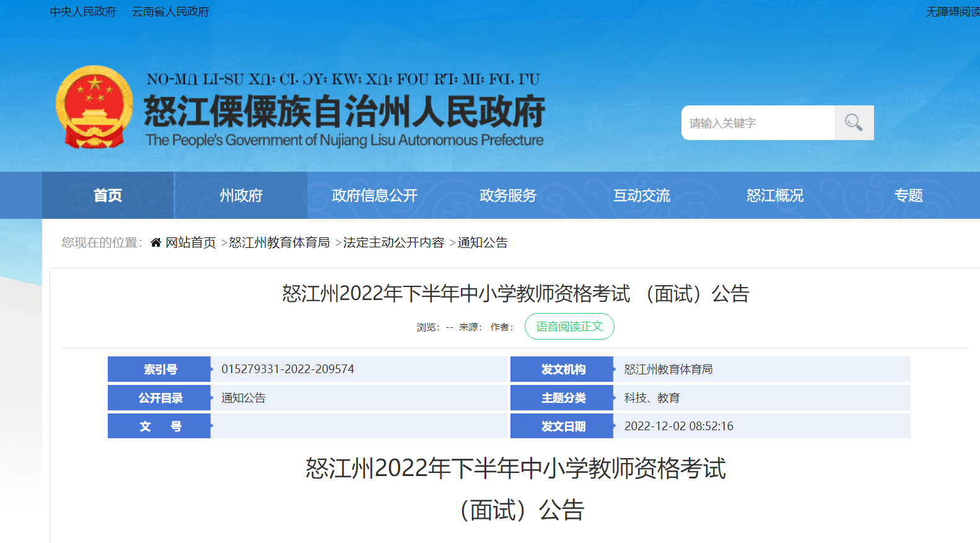
Task: Follow the 中央人民政府 top link
Action: coord(83,12)
